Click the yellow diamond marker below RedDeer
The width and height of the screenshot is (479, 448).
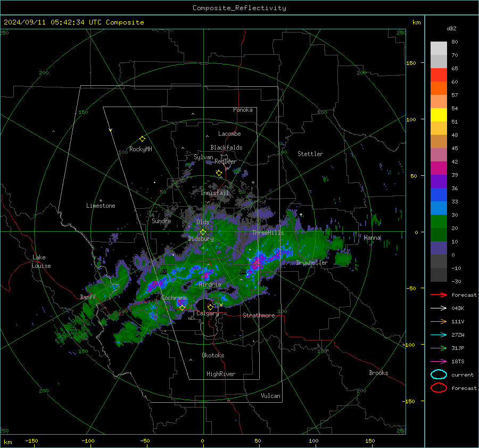click(x=219, y=173)
